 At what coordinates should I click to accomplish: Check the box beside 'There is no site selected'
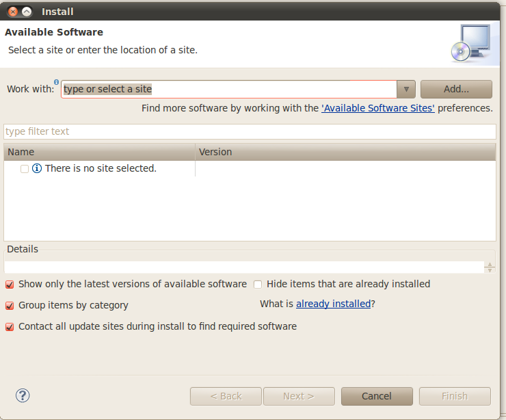25,168
